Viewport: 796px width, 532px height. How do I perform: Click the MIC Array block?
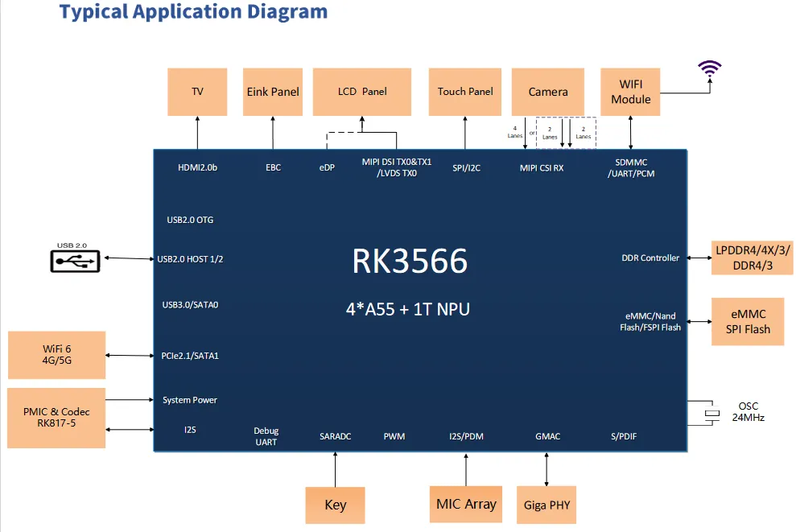coord(466,504)
